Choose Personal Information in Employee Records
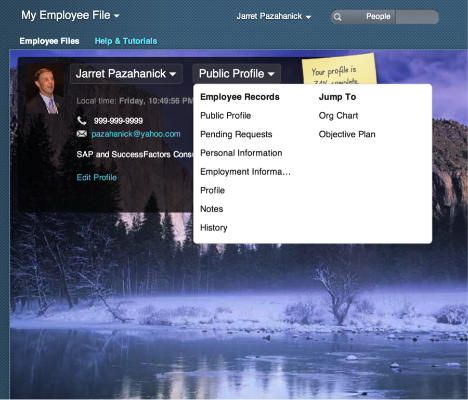Screen dimensions: 468x400 [241, 153]
